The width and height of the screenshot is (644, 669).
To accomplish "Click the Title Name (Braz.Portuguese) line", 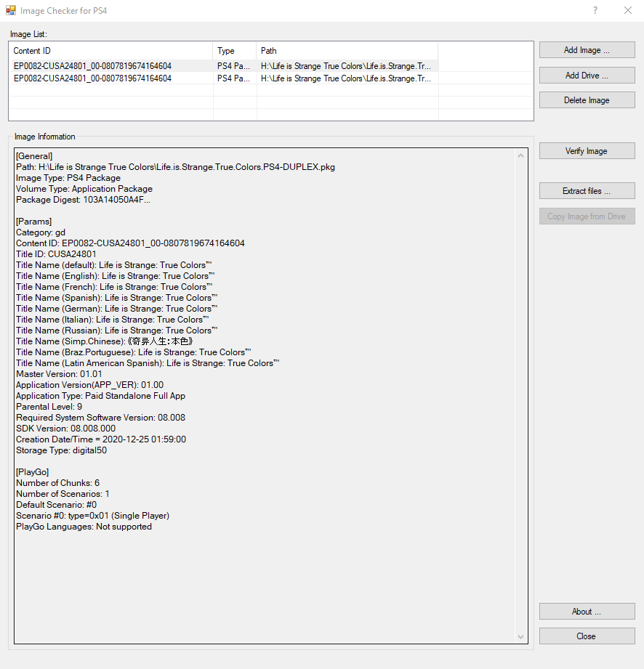I will (134, 352).
